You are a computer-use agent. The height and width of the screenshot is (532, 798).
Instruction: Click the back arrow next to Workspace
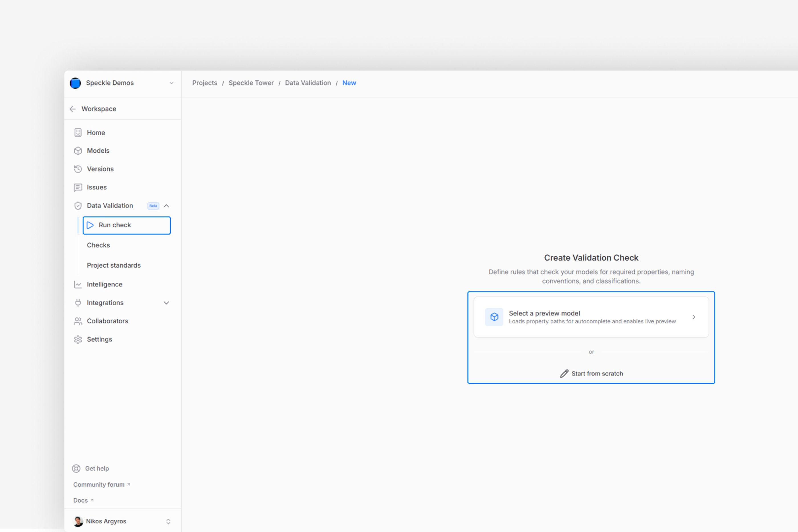point(73,109)
